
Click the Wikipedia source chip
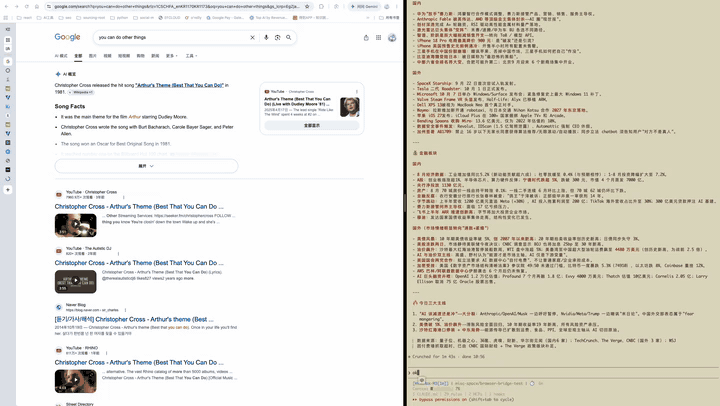click(81, 92)
